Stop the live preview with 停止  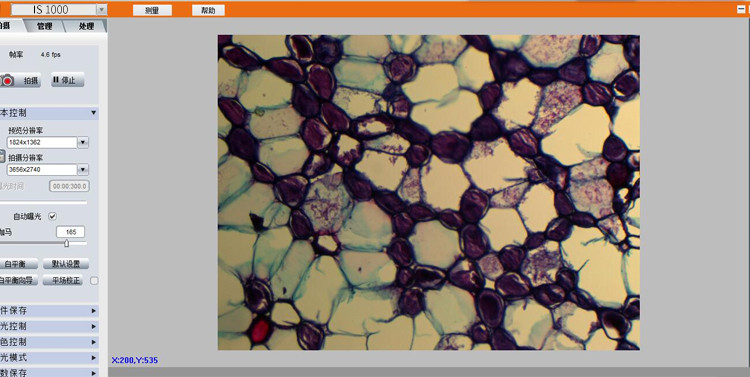[x=68, y=80]
